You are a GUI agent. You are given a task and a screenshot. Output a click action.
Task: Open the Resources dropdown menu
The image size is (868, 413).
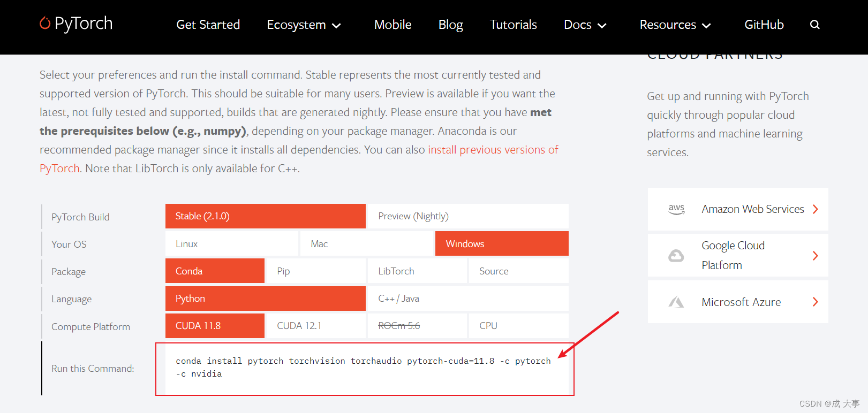[675, 25]
